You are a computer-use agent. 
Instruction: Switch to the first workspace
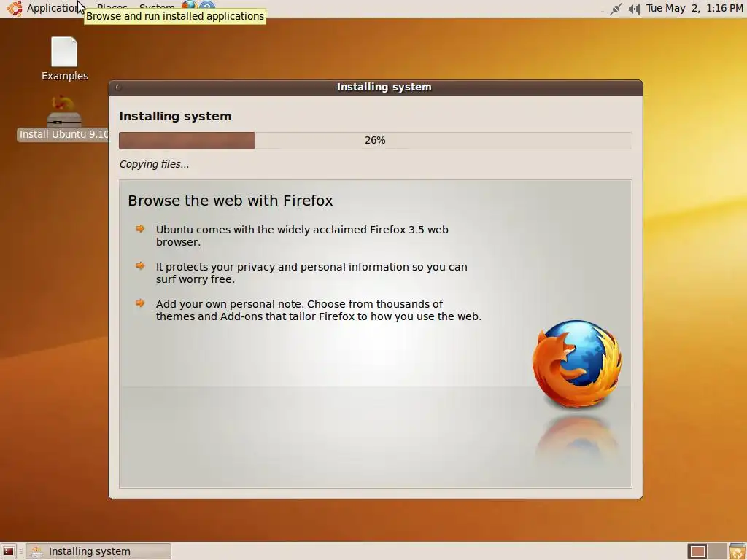click(698, 551)
